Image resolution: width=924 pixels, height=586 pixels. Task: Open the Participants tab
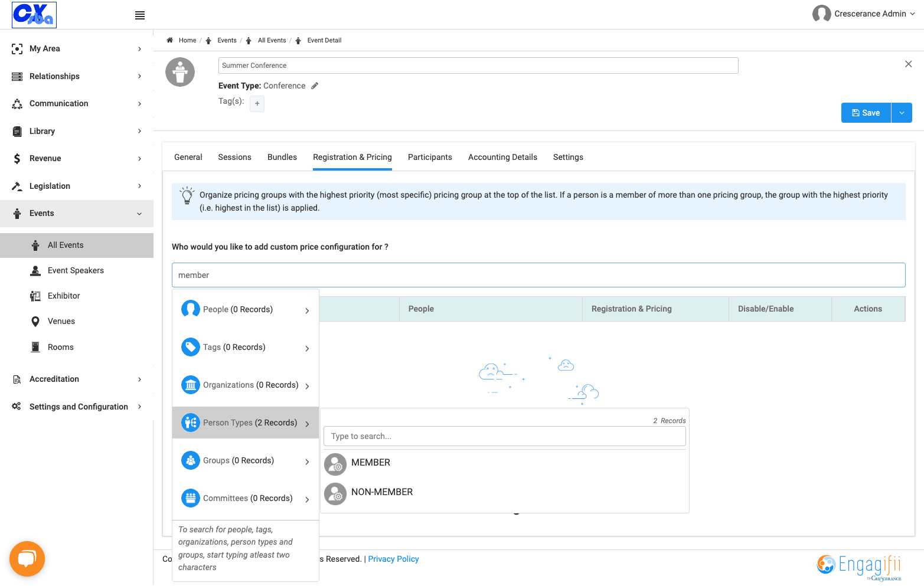point(430,157)
